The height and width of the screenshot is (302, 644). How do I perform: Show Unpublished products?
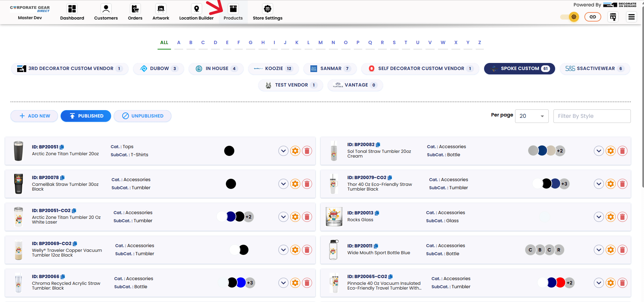click(x=142, y=116)
